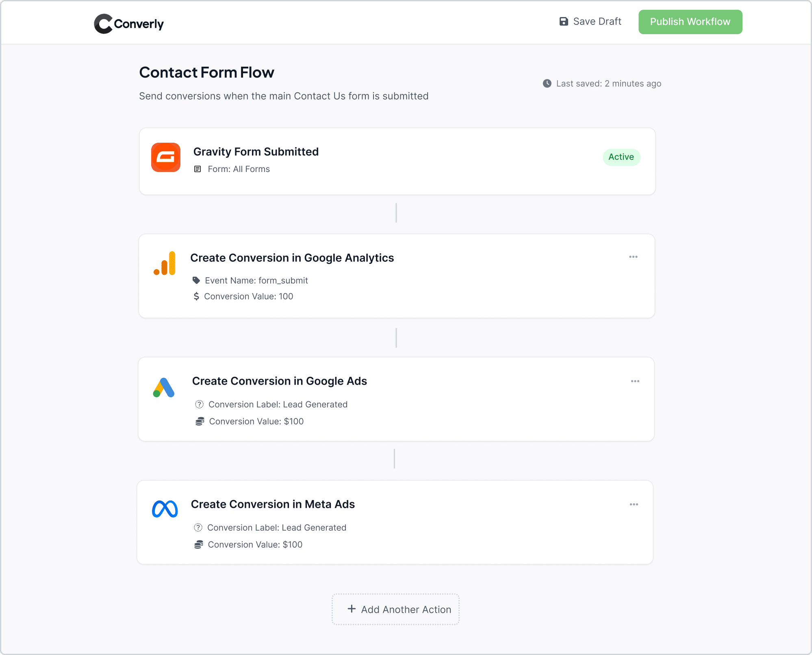Click the label icon in the Google Ads card
Screen dimensions: 812x655
(199, 405)
